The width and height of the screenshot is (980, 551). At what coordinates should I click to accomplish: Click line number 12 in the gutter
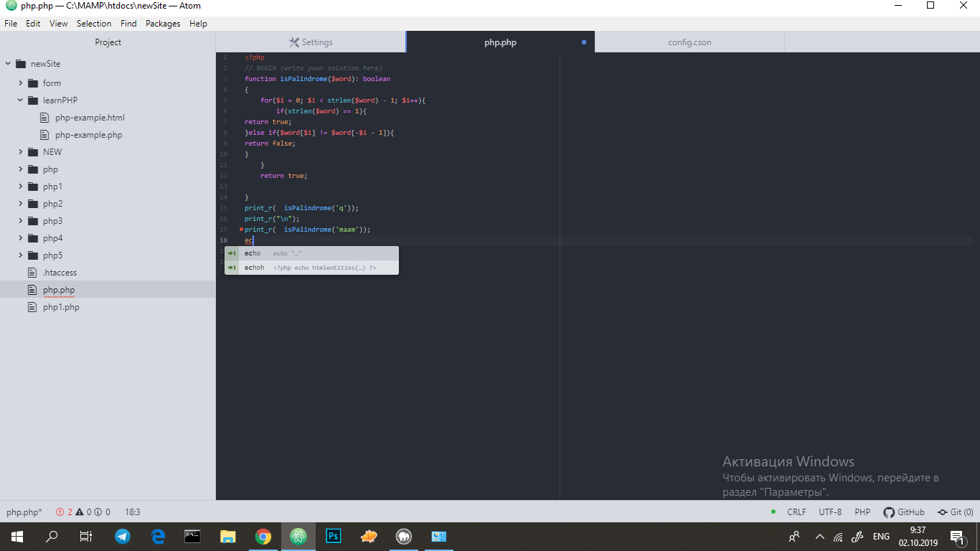pyautogui.click(x=224, y=176)
